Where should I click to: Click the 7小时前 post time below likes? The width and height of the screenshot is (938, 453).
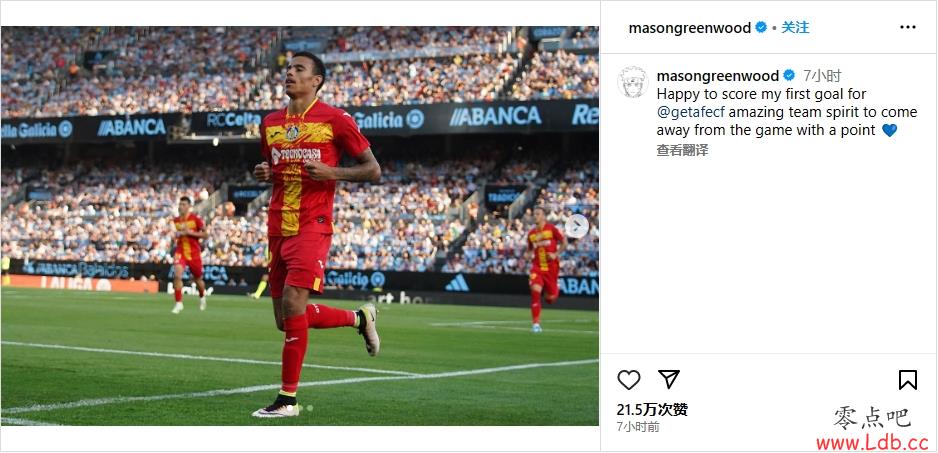[638, 427]
